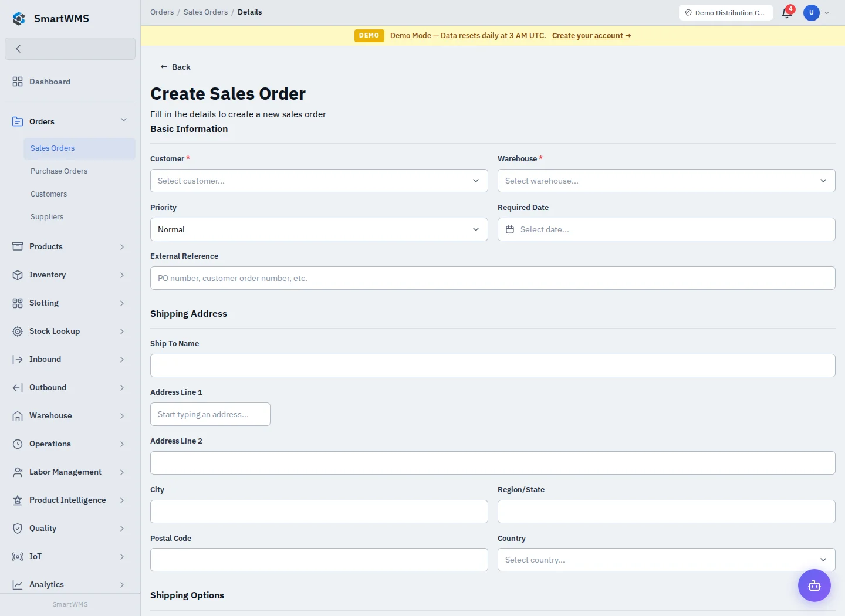This screenshot has width=845, height=616.
Task: Click the Outbound arrow icon
Action: click(x=18, y=387)
